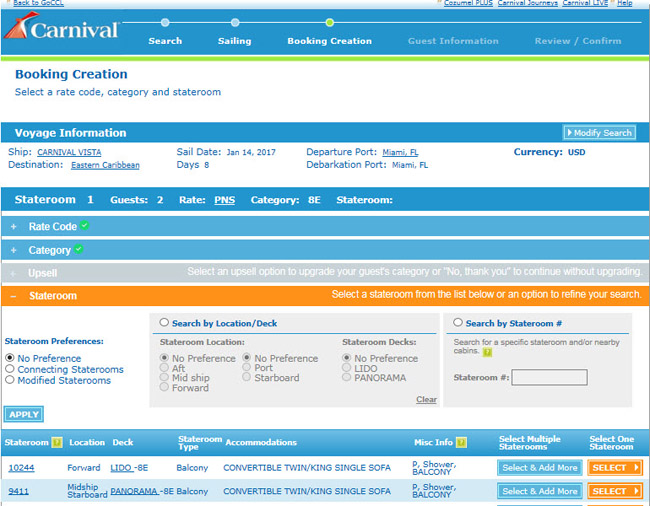Enable Search by Stateroom # option
Image resolution: width=650 pixels, height=506 pixels.
[x=458, y=322]
